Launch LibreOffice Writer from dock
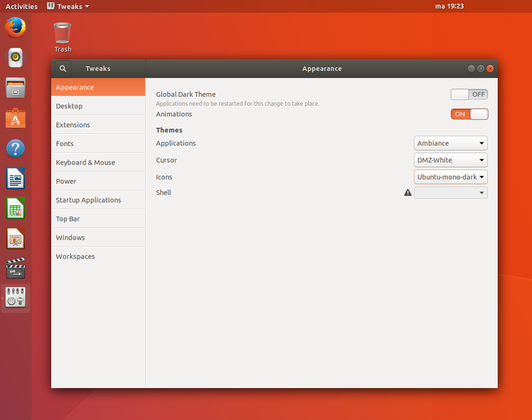The image size is (532, 420). click(x=16, y=178)
